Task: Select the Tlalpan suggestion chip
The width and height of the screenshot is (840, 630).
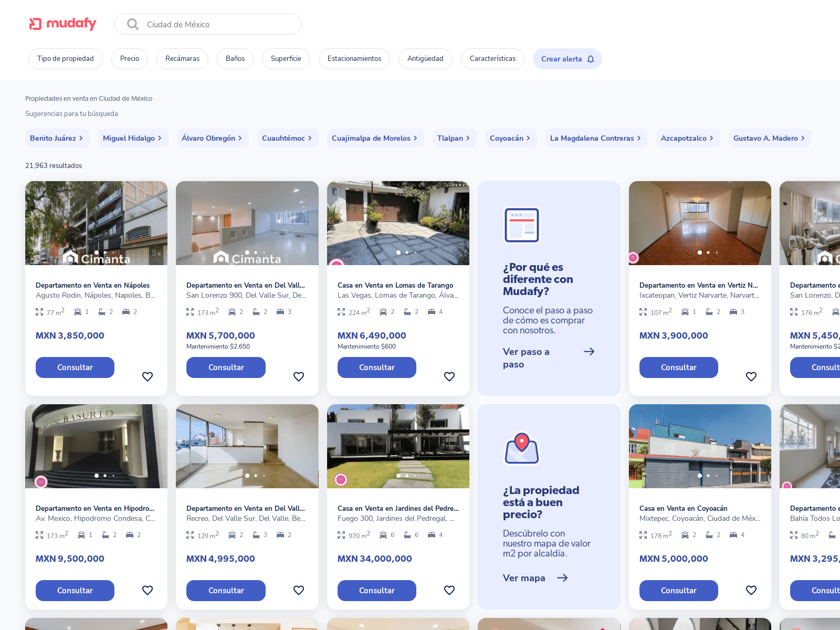Action: [455, 138]
